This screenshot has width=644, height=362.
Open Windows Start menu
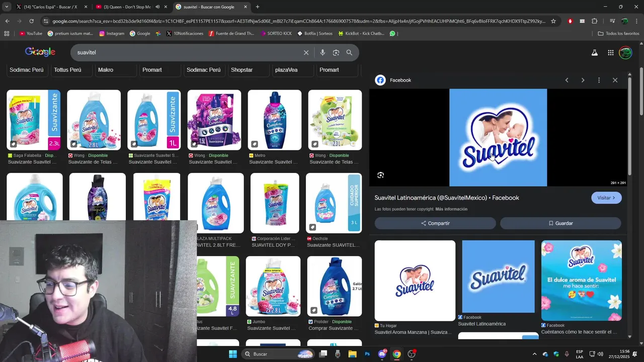point(232,354)
